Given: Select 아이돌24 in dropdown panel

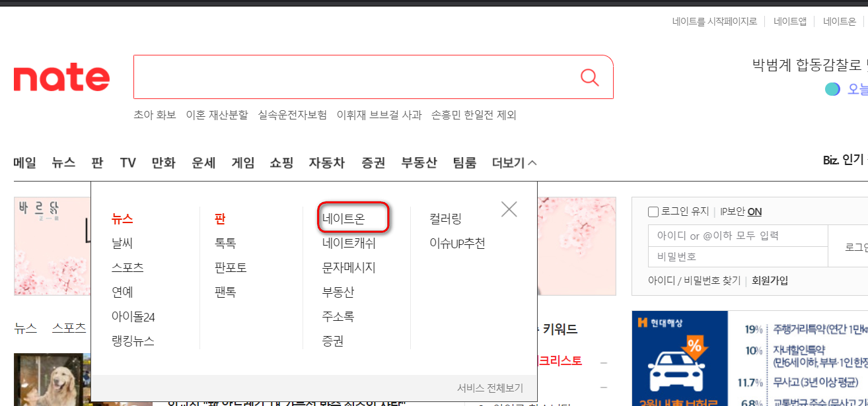Looking at the screenshot, I should coord(133,317).
